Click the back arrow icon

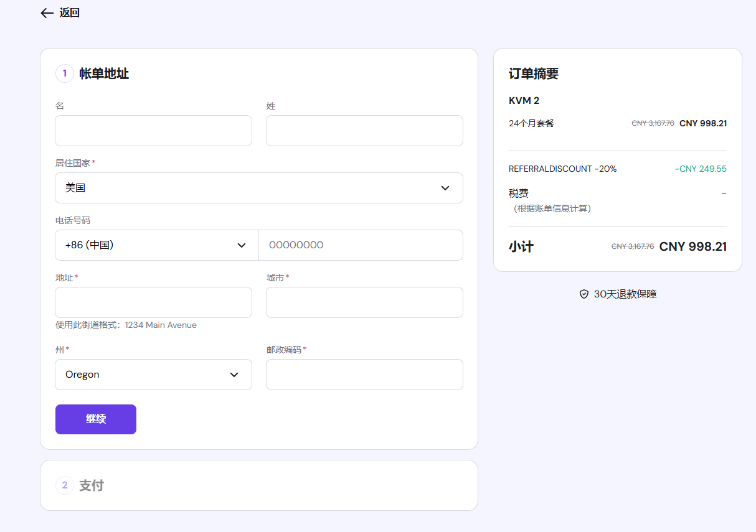coord(47,13)
